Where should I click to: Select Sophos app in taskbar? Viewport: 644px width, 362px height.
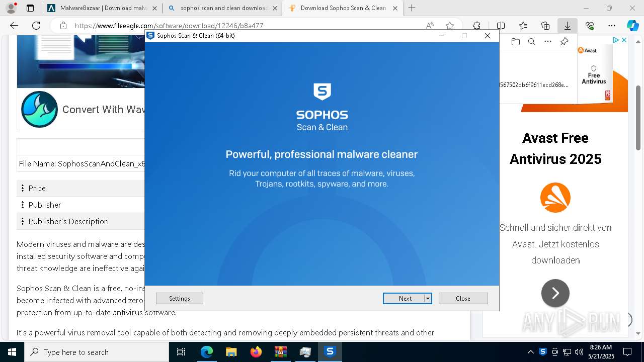click(330, 352)
